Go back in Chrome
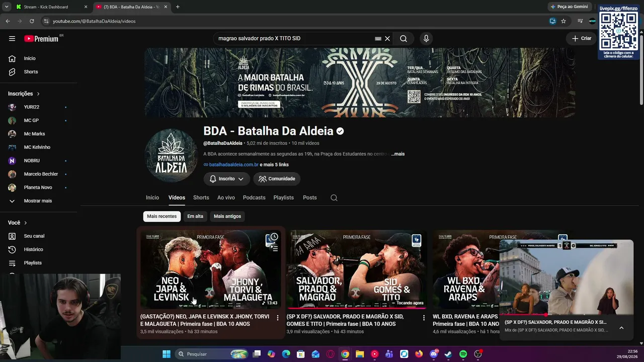 point(8,21)
